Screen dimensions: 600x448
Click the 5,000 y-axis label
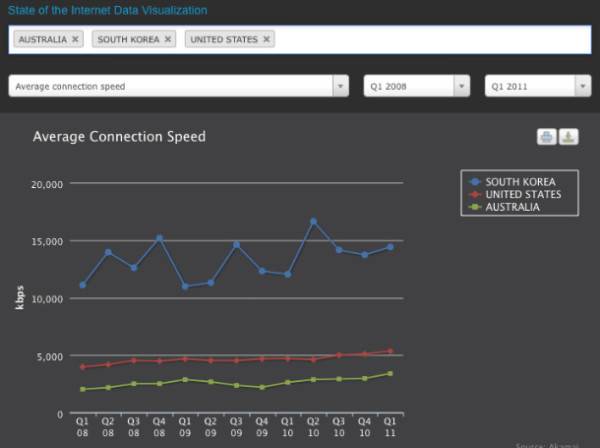[x=50, y=357]
